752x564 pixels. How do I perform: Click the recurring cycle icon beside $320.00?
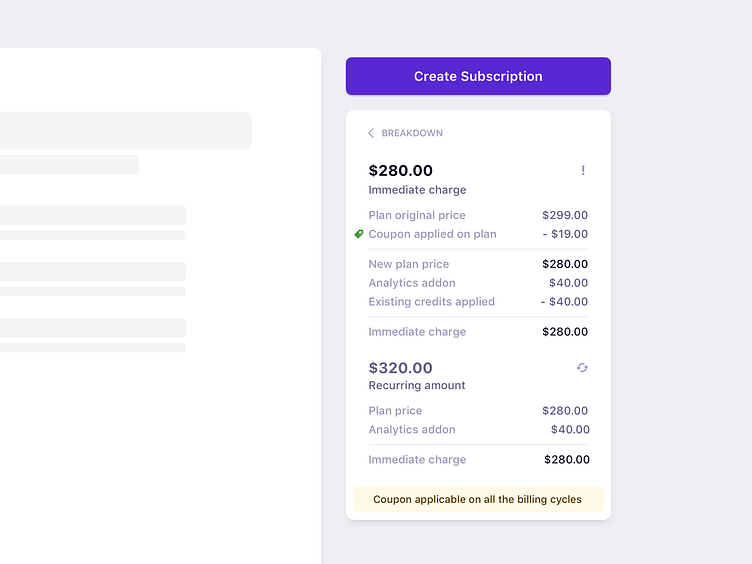(582, 368)
